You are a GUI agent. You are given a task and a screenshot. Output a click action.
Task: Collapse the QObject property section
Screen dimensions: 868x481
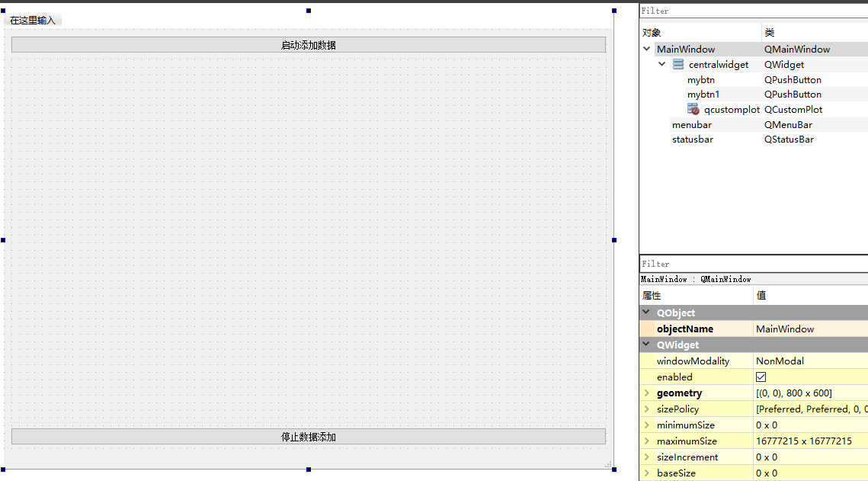click(x=647, y=313)
